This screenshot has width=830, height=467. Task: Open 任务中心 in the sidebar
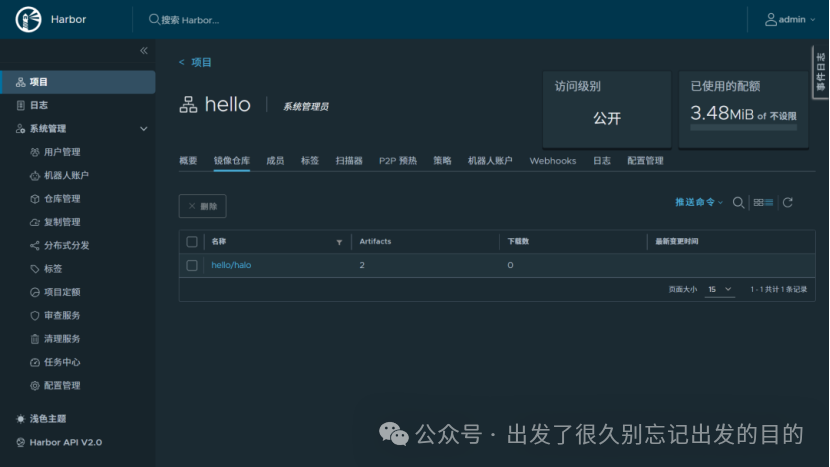[x=62, y=362]
